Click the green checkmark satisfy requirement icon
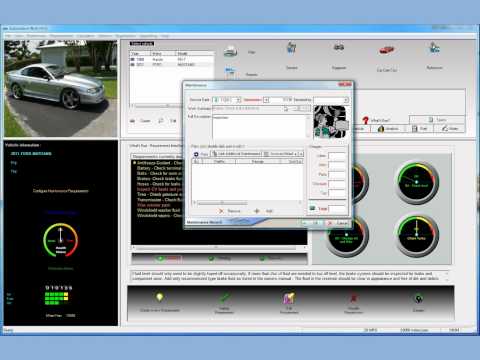Image resolution: width=480 pixels, height=360 pixels. [224, 297]
